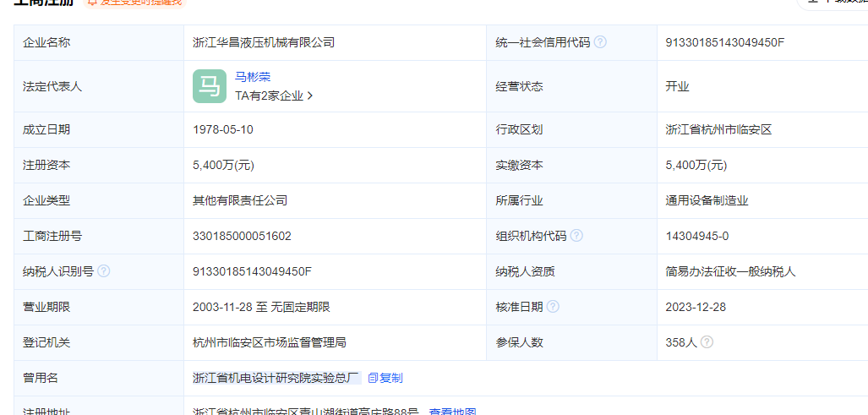868x415 pixels.
Task: Click help icon next to 358人
Action: tap(707, 342)
